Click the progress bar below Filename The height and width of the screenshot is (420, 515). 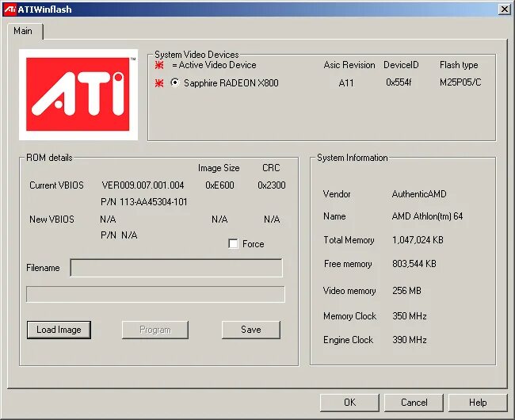(155, 294)
